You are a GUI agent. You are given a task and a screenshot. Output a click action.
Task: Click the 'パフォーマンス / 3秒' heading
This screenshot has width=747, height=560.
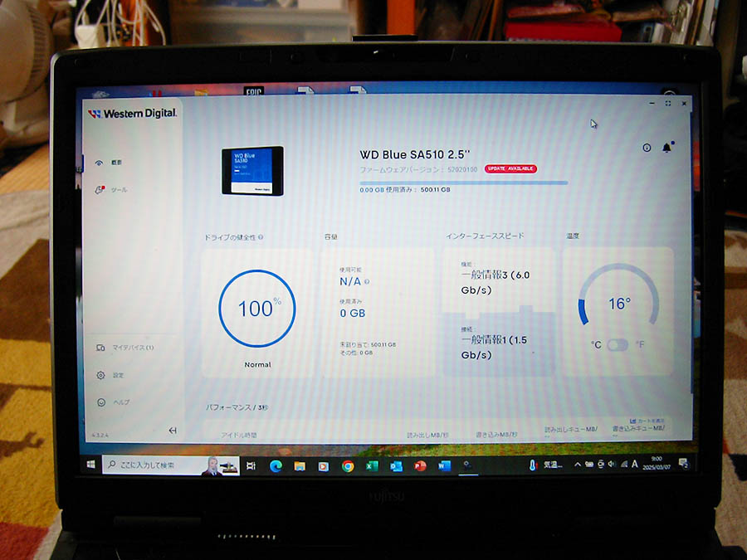[x=237, y=407]
